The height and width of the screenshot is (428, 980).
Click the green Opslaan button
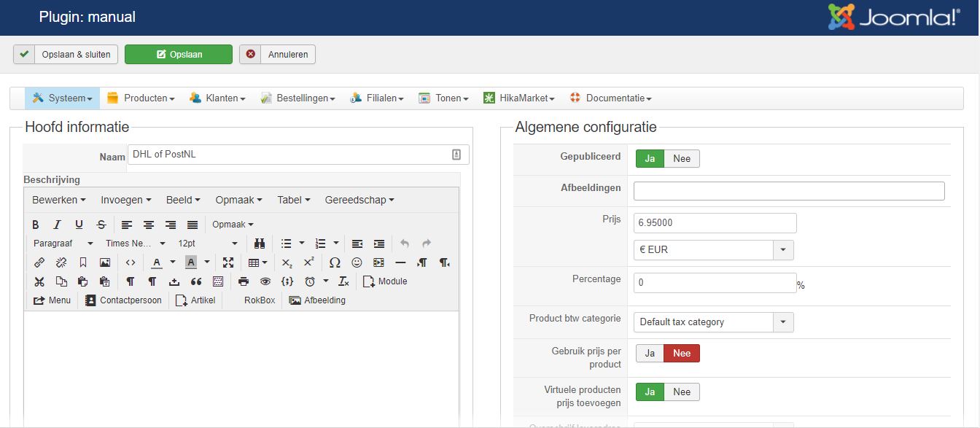179,55
